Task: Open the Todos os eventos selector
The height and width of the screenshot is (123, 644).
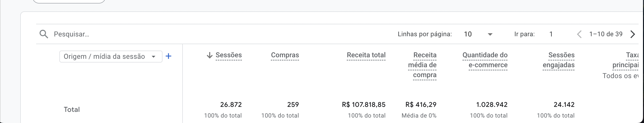Action: point(621,76)
